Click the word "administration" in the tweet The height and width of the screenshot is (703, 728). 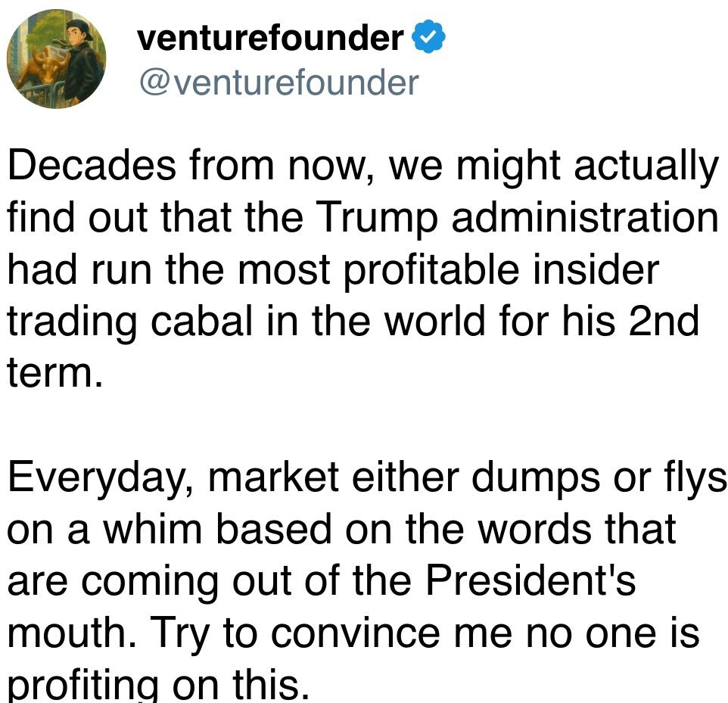(x=585, y=216)
